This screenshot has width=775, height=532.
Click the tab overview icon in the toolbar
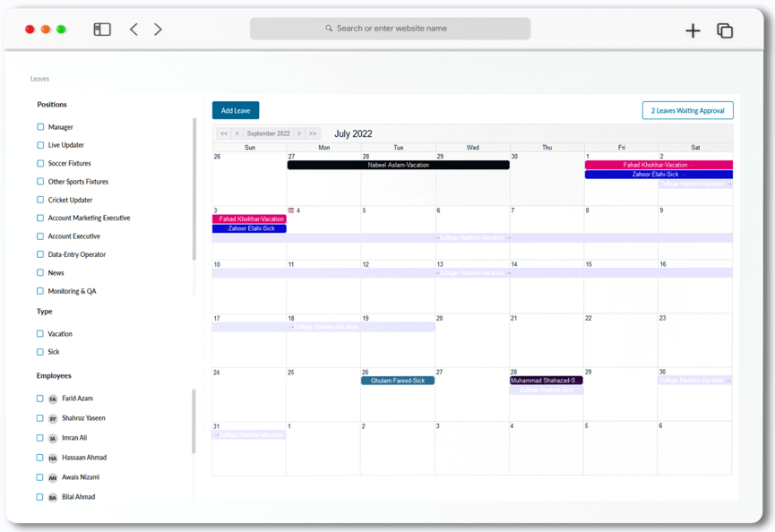[x=724, y=30]
